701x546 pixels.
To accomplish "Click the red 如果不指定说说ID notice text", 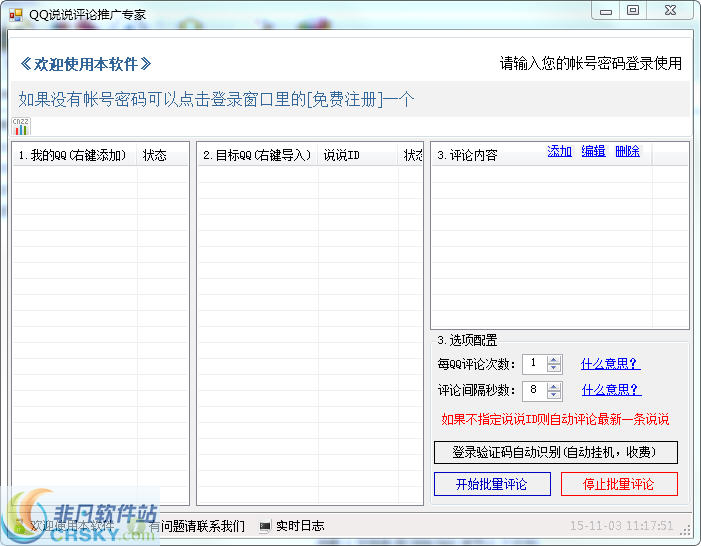I will [x=555, y=419].
